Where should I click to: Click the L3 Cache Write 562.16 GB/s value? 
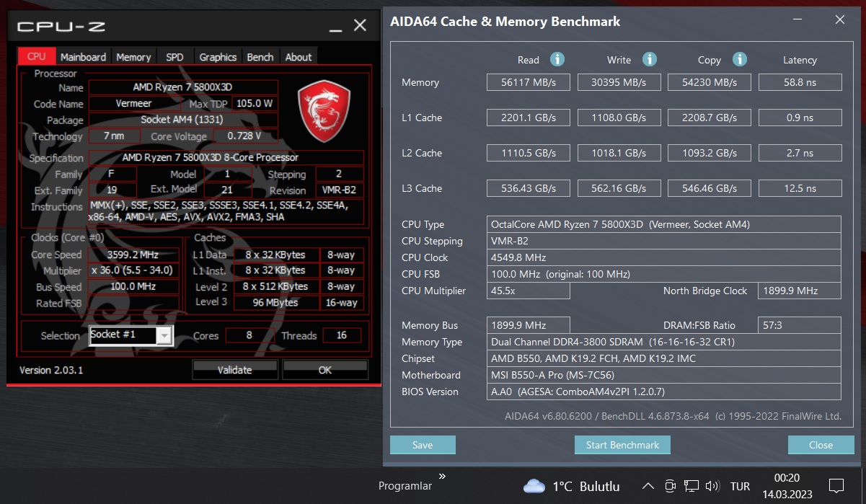pyautogui.click(x=619, y=188)
